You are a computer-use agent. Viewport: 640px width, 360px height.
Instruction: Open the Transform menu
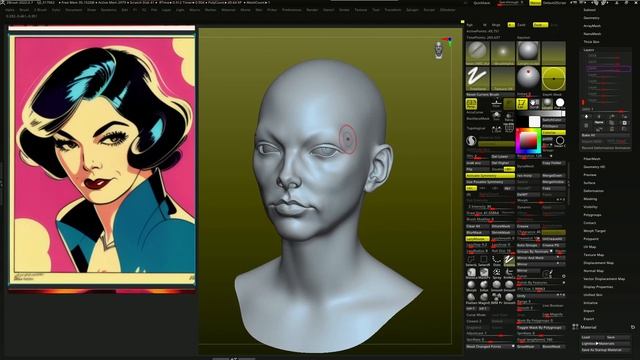[393, 10]
